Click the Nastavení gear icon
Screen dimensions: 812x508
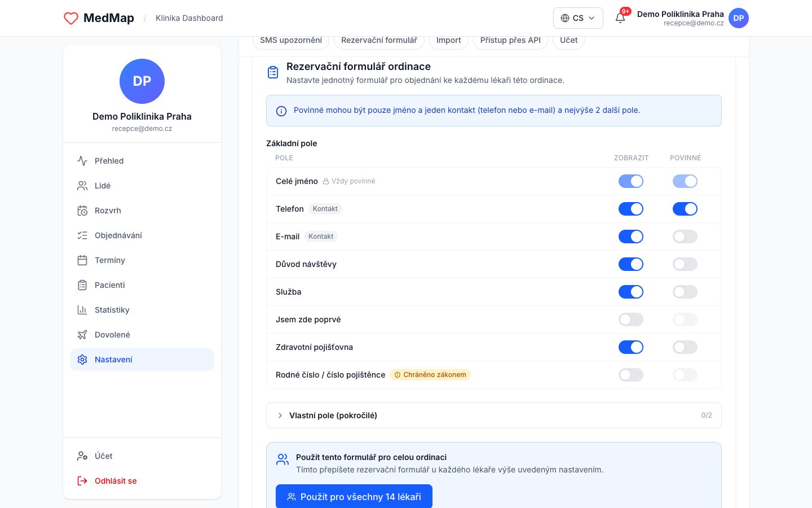point(82,360)
